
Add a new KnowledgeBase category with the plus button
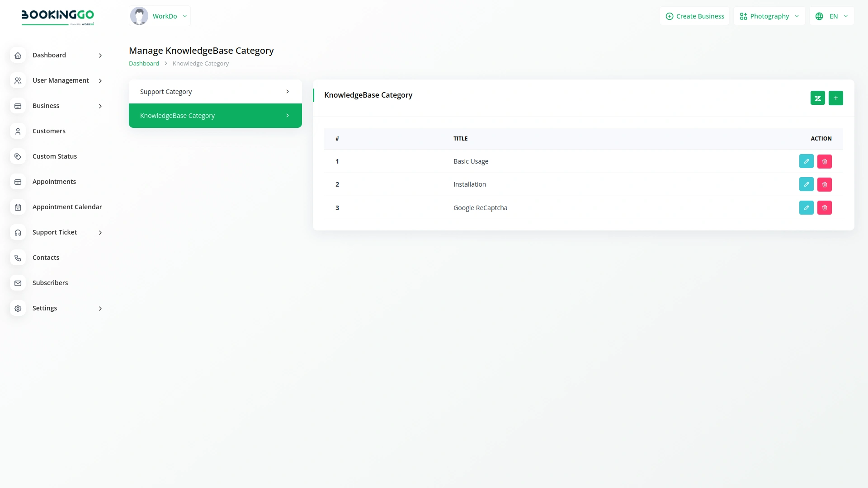(836, 98)
